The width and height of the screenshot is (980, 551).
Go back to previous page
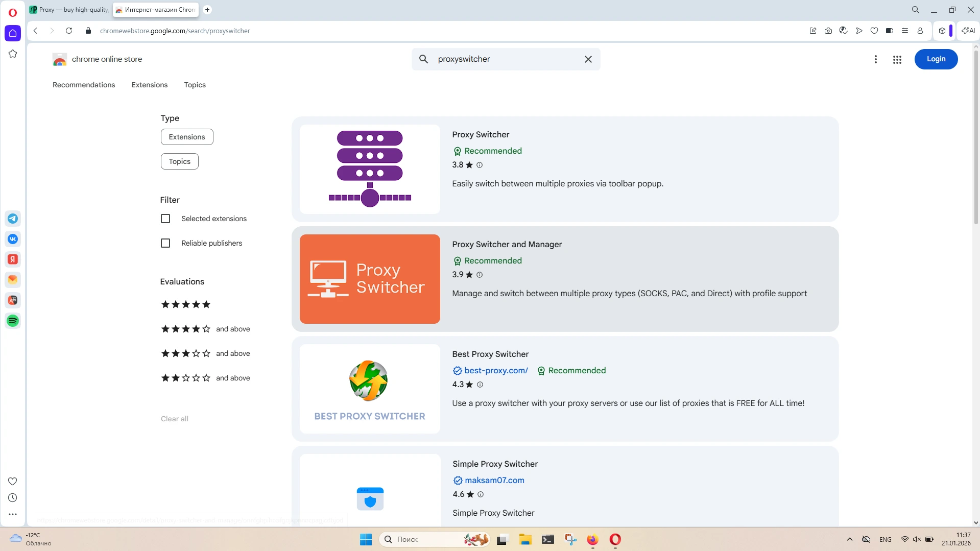pyautogui.click(x=35, y=31)
